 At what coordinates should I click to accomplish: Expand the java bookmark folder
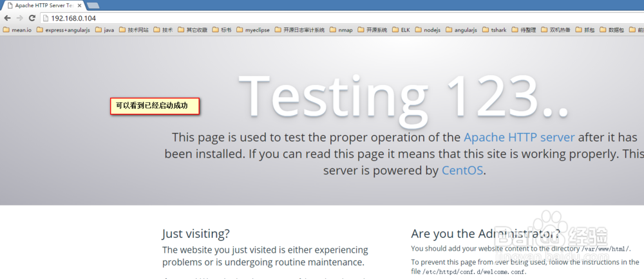105,30
